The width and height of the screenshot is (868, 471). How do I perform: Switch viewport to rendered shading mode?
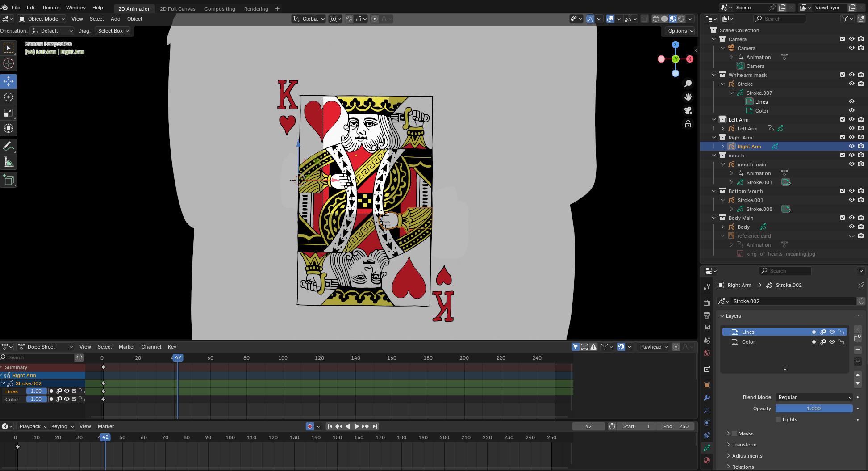[682, 19]
